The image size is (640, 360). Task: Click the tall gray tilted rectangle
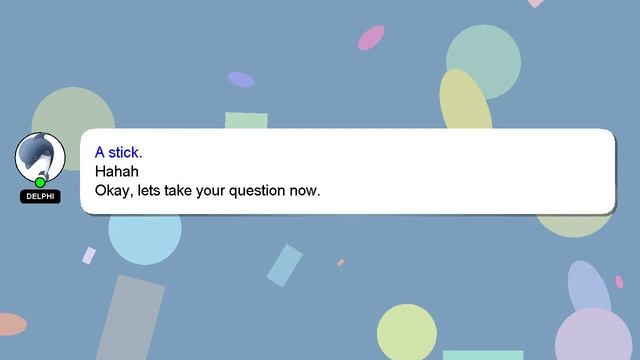coord(131,318)
